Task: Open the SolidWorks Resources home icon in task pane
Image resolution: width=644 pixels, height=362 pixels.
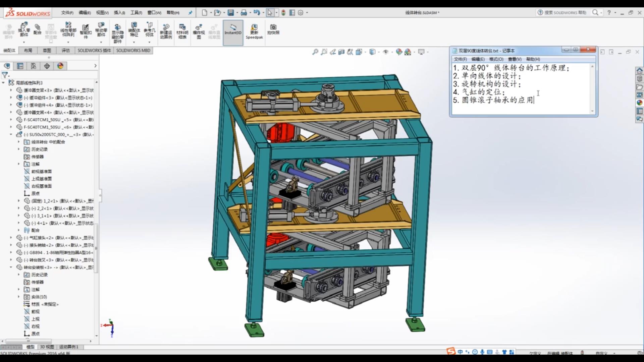Action: [x=640, y=71]
